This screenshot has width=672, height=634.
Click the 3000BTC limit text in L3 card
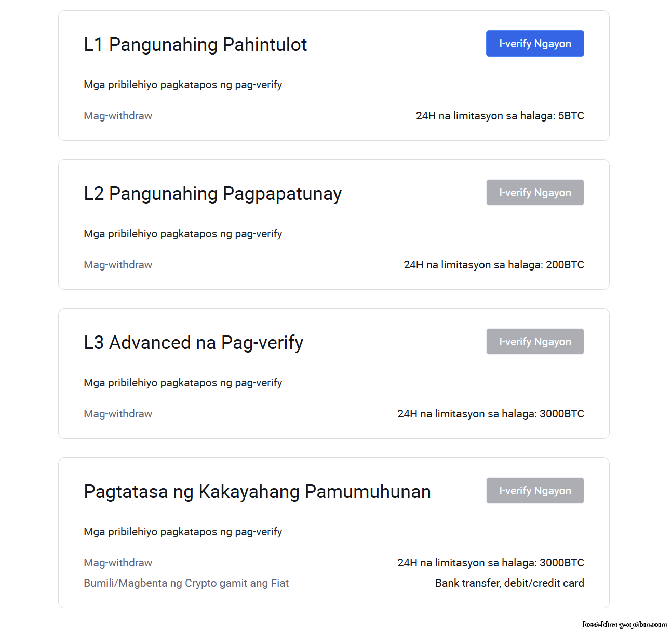coord(491,414)
